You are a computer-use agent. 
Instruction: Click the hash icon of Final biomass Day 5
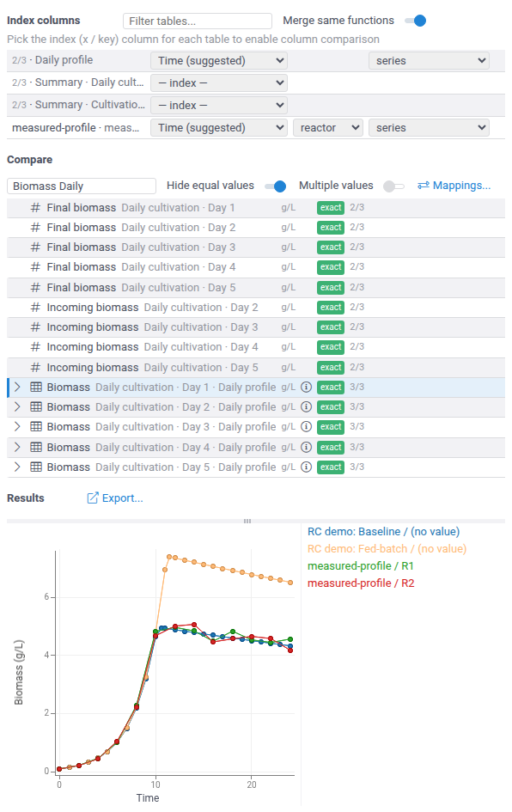click(35, 287)
